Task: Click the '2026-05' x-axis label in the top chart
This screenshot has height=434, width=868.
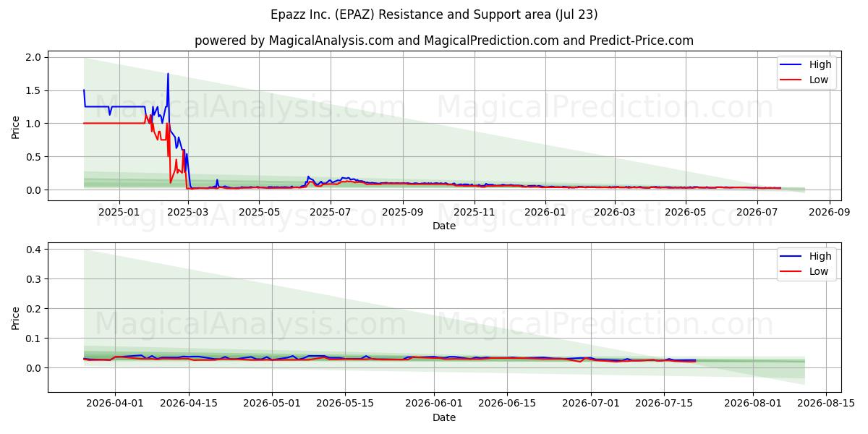Action: tap(685, 212)
